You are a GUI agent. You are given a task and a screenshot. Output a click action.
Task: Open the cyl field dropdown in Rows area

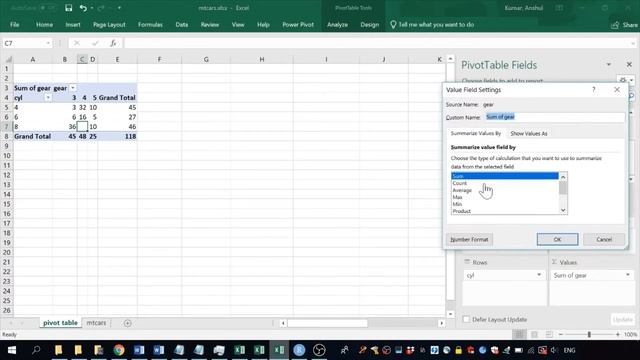(539, 275)
